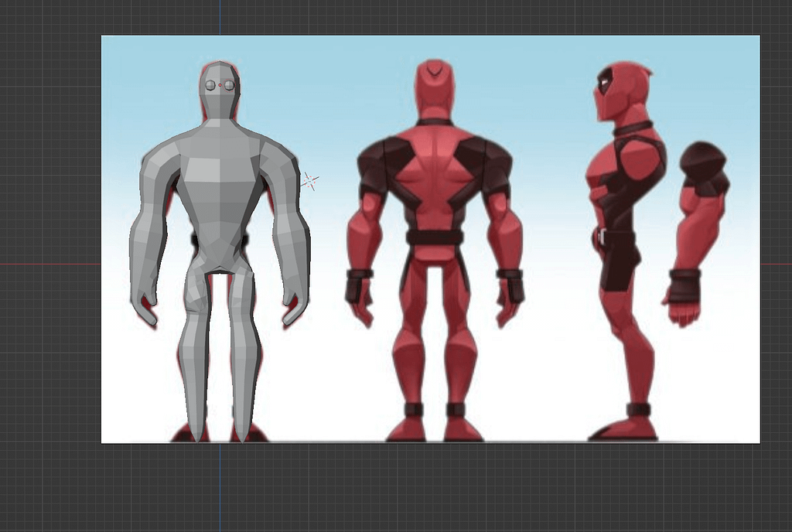Select the unoutlined eye sphere on gray model
Viewport: 792px width, 532px height.
pos(210,85)
